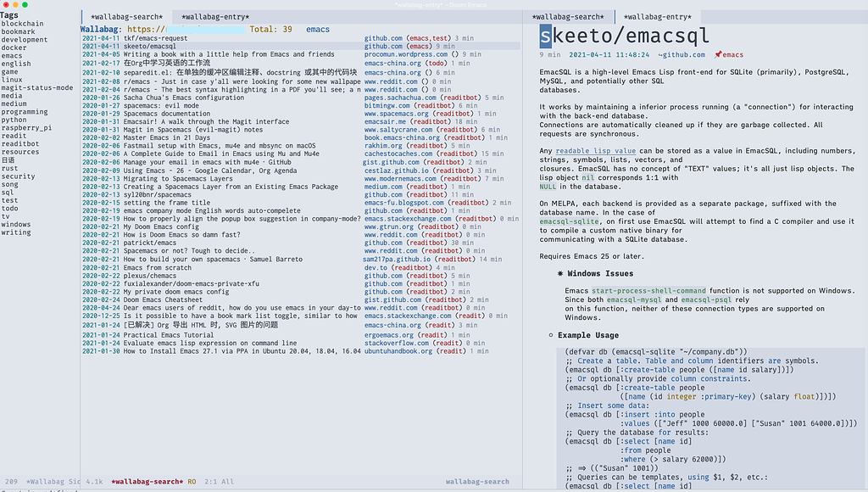The height and width of the screenshot is (492, 868).
Task: Toggle the RO read-only indicator in the modeline
Action: tap(191, 481)
